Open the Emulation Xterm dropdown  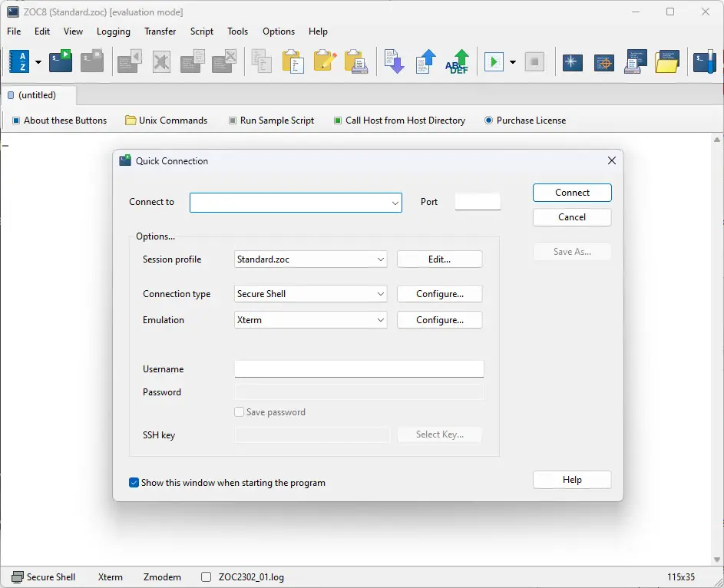[x=310, y=320]
